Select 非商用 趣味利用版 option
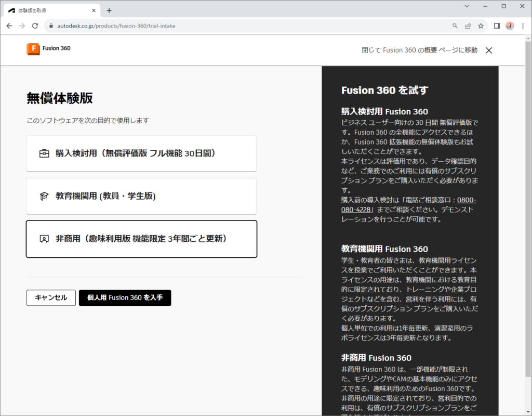Viewport: 532px width, 416px height. (141, 239)
